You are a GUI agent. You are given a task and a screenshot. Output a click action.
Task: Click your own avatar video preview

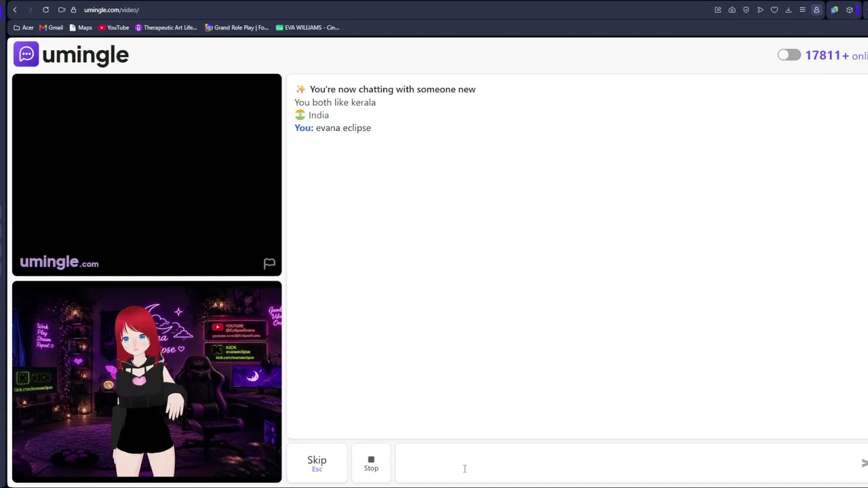(x=146, y=382)
